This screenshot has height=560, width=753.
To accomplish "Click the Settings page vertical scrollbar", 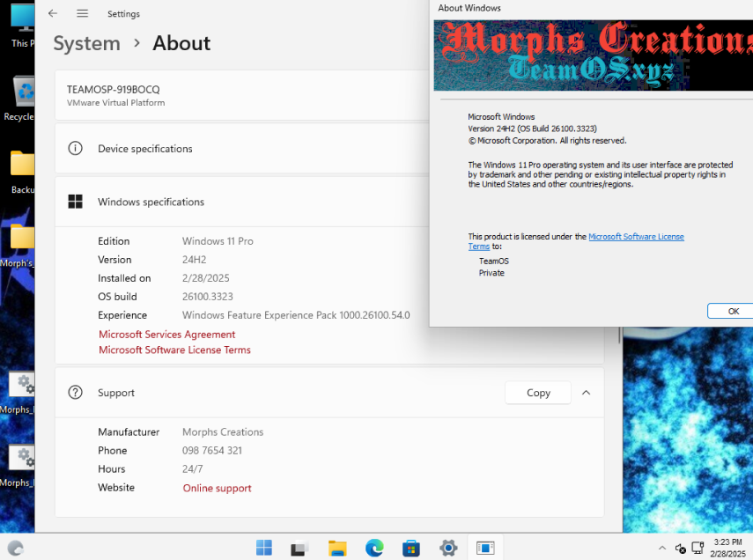I will tap(619, 335).
